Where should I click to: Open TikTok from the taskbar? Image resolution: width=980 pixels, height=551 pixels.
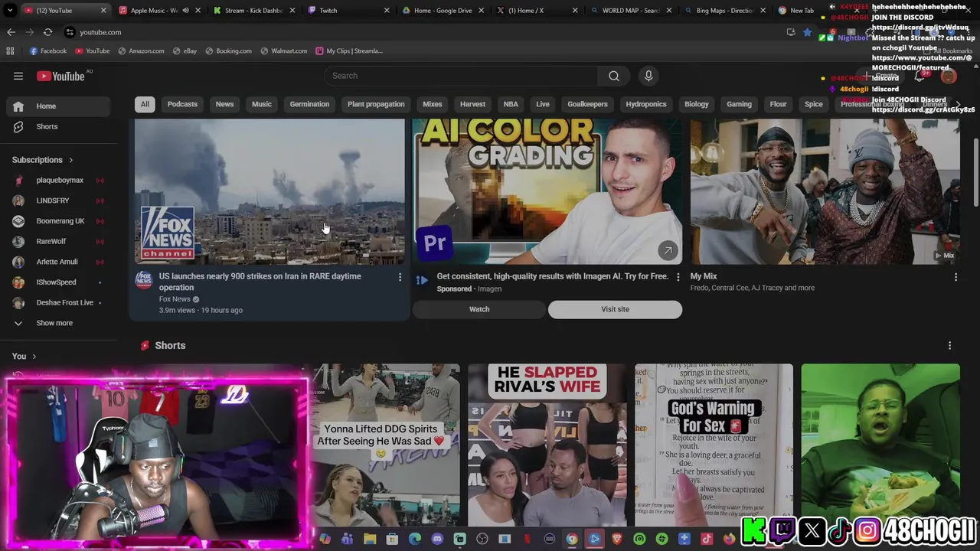(x=707, y=539)
